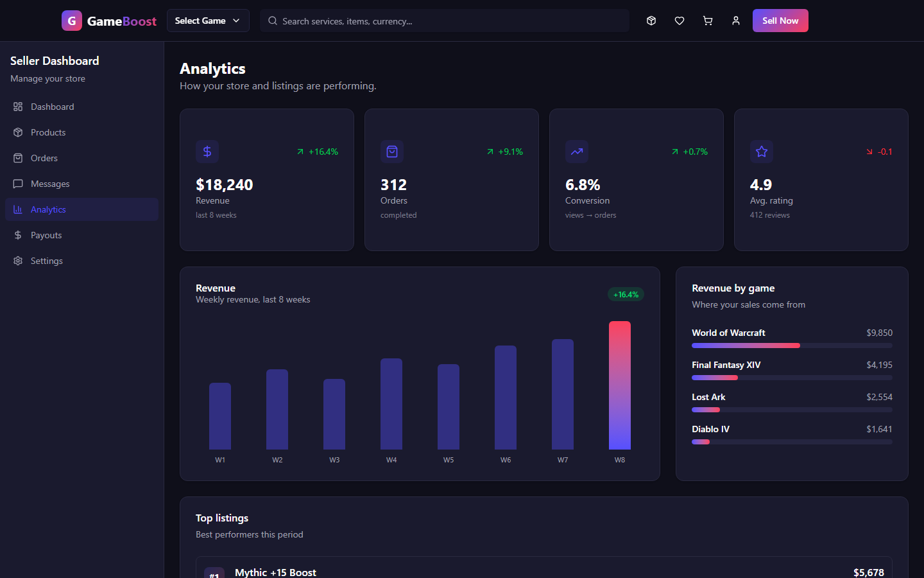
Task: Click the Diablo IV revenue bar
Action: [x=792, y=442]
